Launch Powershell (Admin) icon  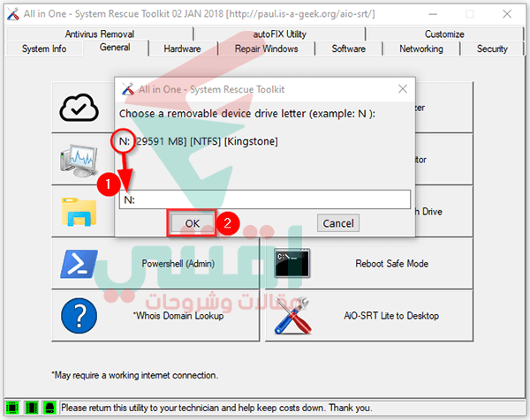point(79,264)
